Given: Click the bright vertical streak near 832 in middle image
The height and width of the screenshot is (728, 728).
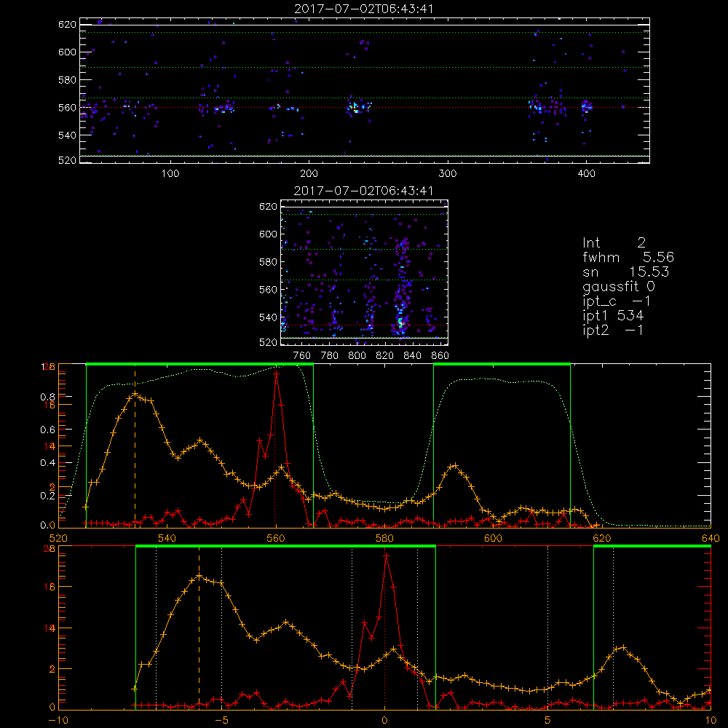Looking at the screenshot, I should [x=401, y=288].
